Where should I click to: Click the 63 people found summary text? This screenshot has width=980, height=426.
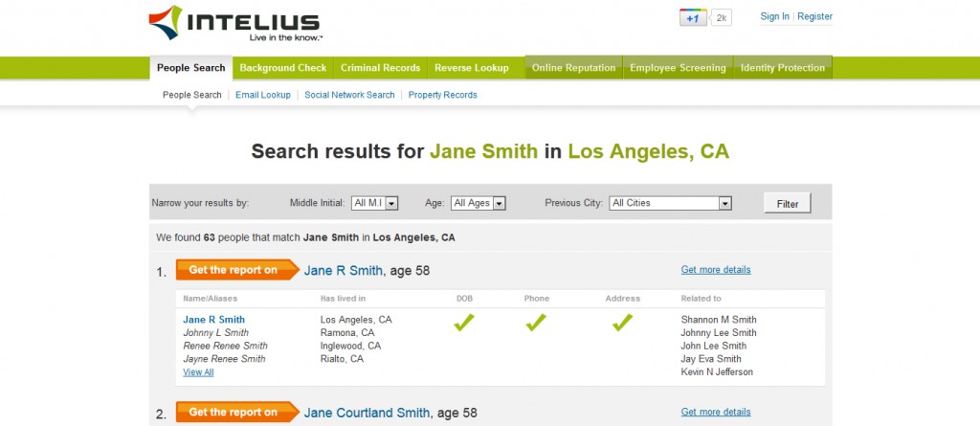pyautogui.click(x=305, y=237)
